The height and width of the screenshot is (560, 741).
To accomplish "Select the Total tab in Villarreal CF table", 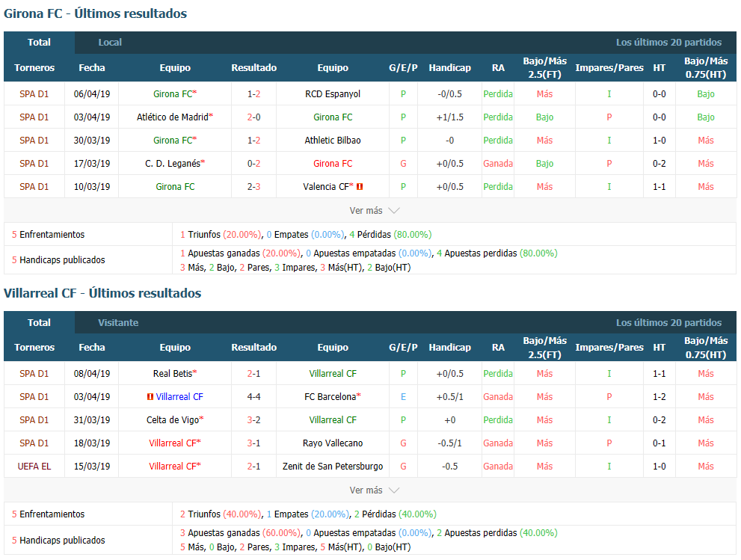I will (x=39, y=322).
